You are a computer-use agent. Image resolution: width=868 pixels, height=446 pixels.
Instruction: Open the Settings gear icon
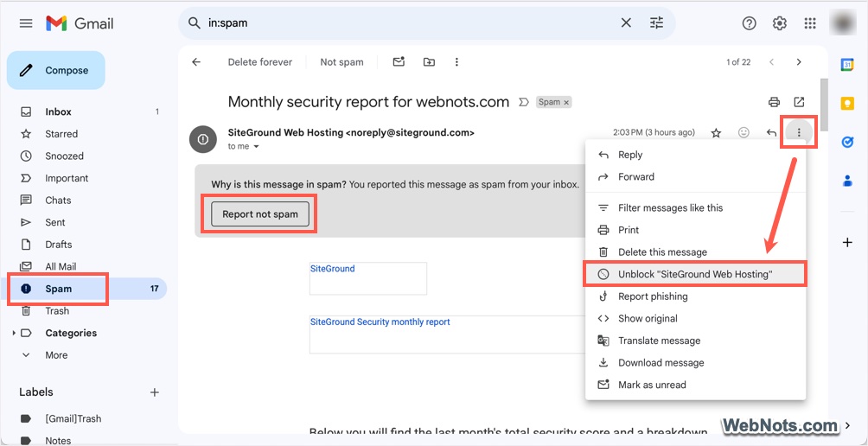pyautogui.click(x=780, y=23)
